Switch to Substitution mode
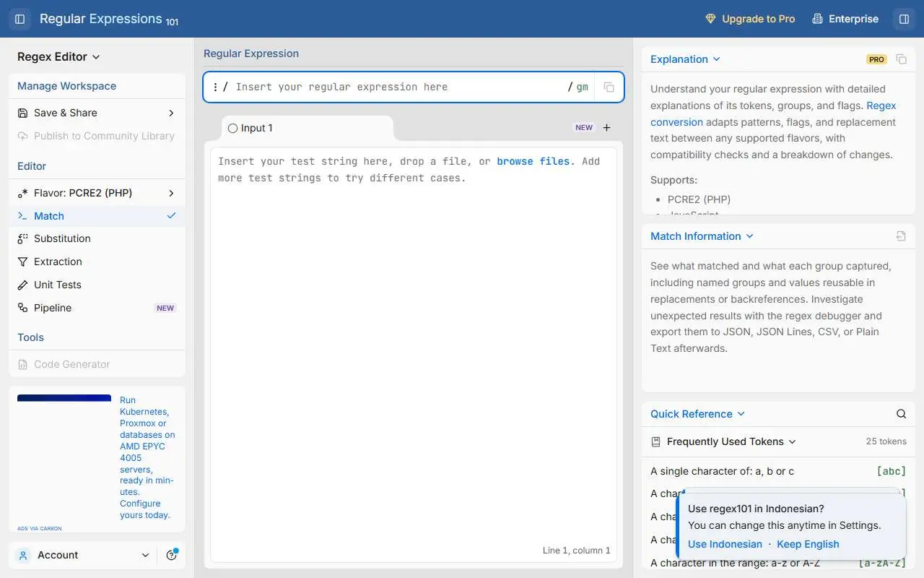Image resolution: width=924 pixels, height=578 pixels. tap(97, 238)
